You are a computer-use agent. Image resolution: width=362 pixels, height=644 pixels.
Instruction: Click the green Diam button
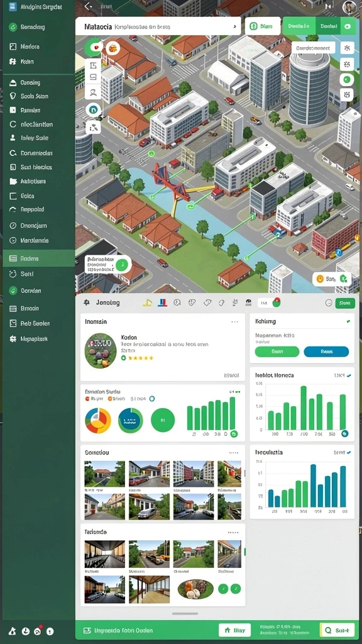(x=263, y=26)
